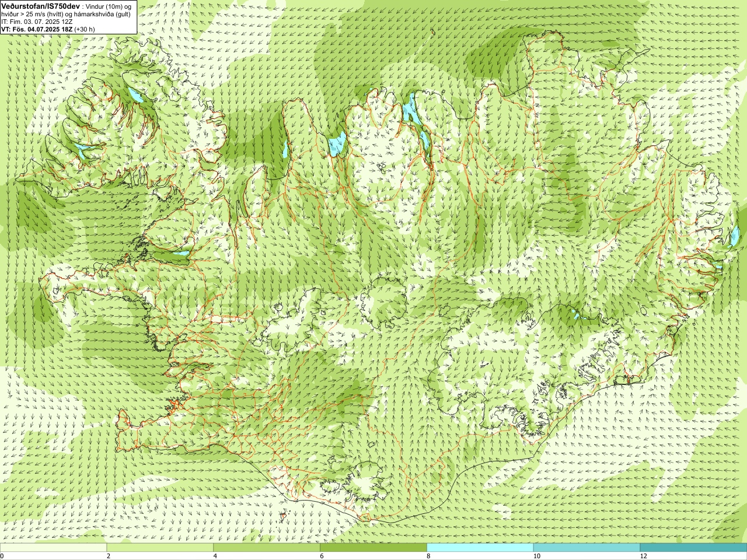Click the legend label "4"
The width and height of the screenshot is (747, 560).
pos(215,556)
